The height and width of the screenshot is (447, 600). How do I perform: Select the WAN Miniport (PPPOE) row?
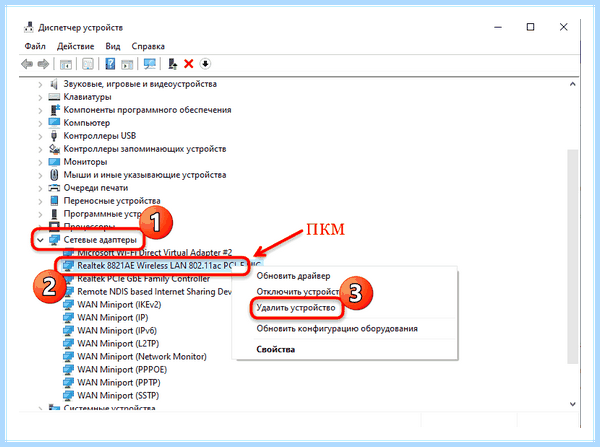pos(122,370)
